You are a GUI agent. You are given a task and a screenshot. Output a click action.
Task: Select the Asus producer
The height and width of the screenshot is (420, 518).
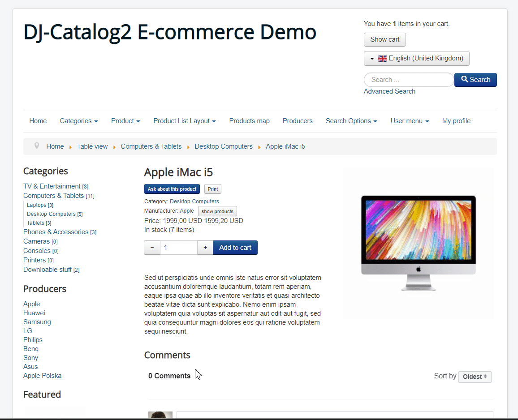(31, 367)
